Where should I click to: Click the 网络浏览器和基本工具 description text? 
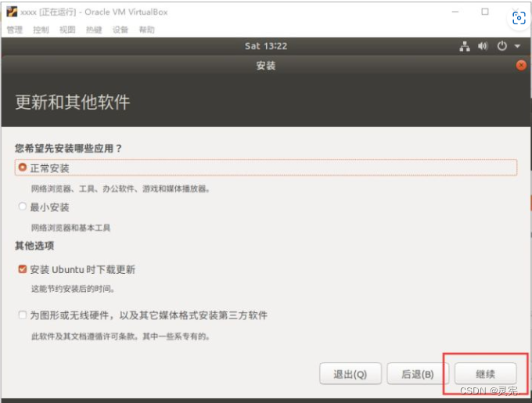tap(70, 228)
